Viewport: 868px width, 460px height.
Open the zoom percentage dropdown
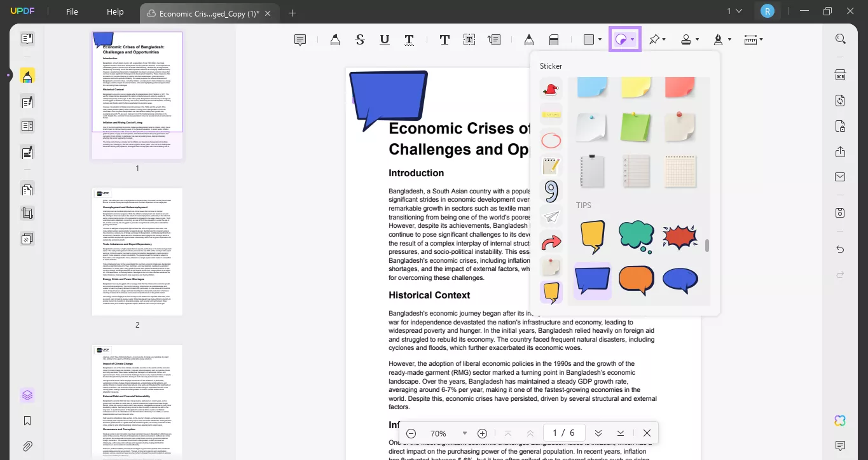pos(465,433)
